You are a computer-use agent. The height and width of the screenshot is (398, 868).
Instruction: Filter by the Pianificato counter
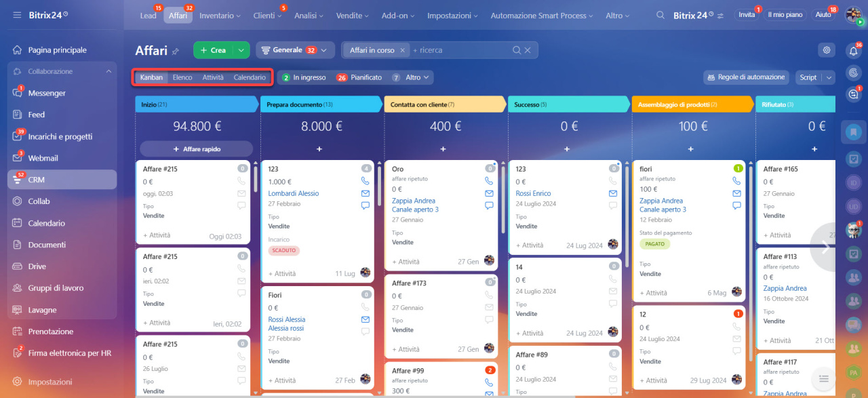(359, 77)
